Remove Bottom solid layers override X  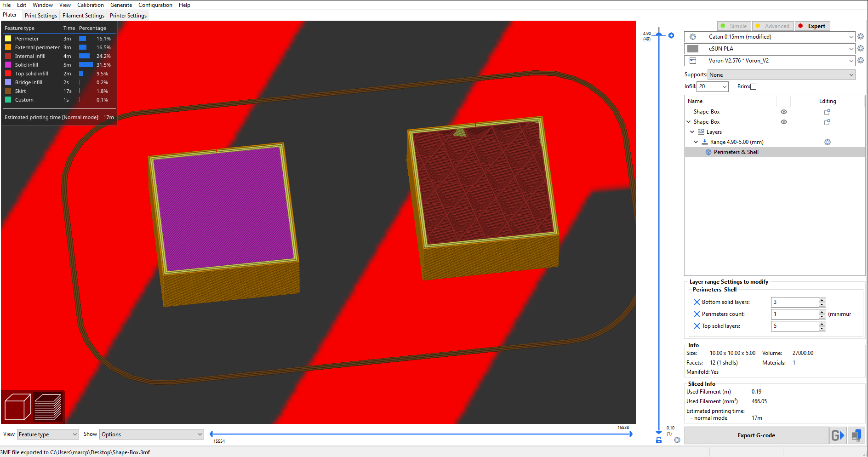click(x=697, y=302)
